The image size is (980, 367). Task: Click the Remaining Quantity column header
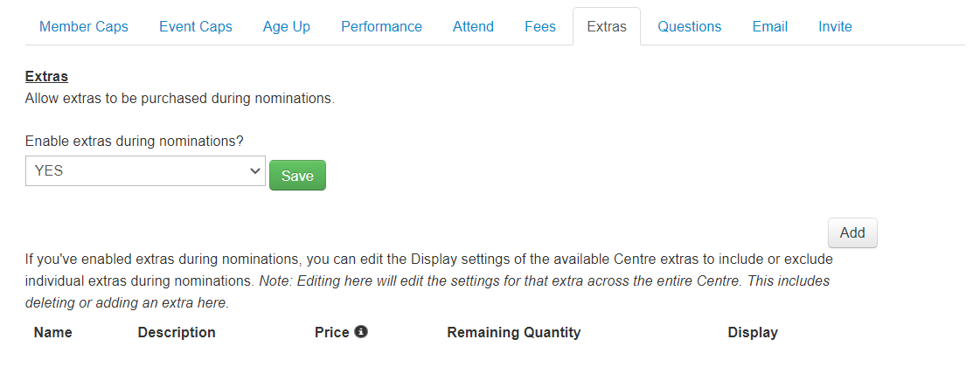[x=514, y=332]
